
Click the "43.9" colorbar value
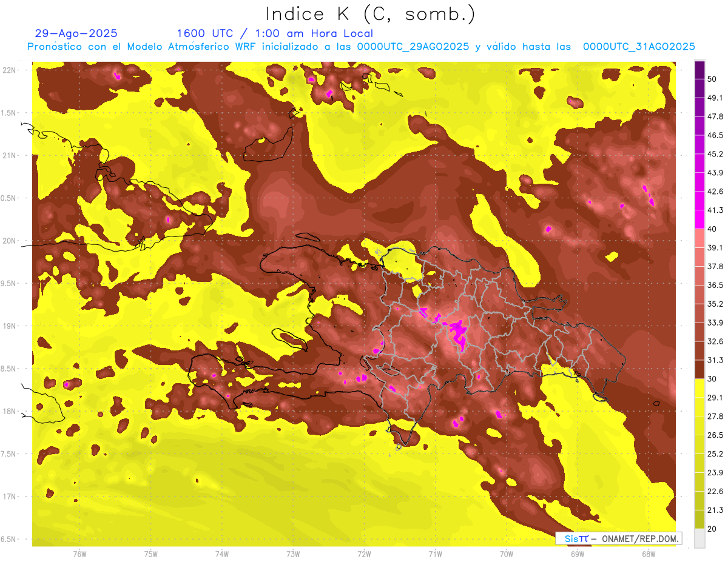click(x=715, y=173)
